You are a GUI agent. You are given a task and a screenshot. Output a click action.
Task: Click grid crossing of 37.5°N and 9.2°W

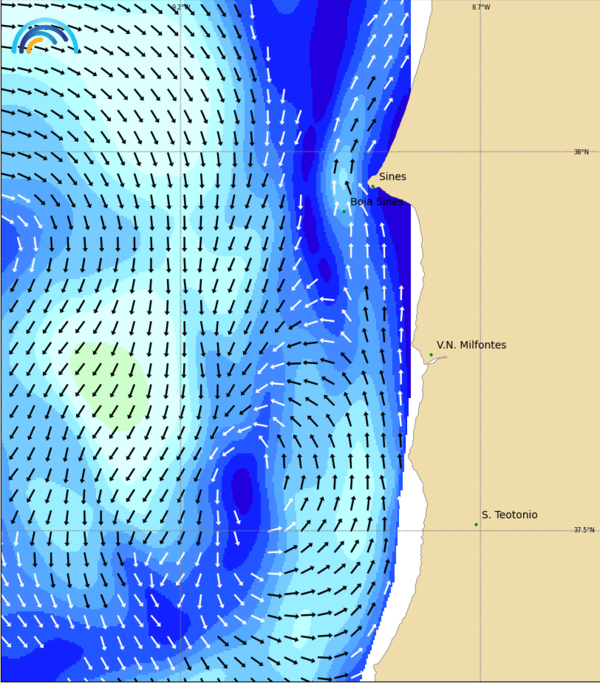[180, 530]
